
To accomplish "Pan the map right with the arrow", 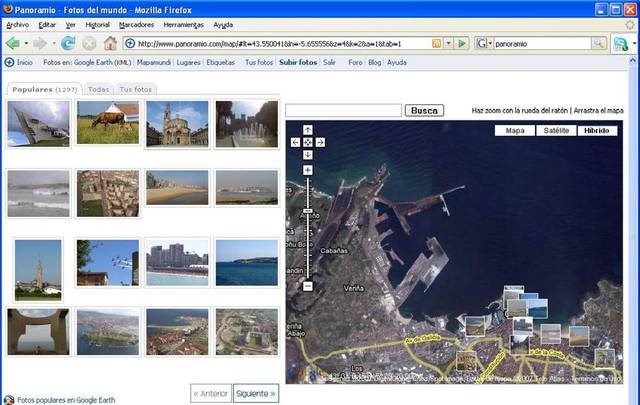I will 320,142.
